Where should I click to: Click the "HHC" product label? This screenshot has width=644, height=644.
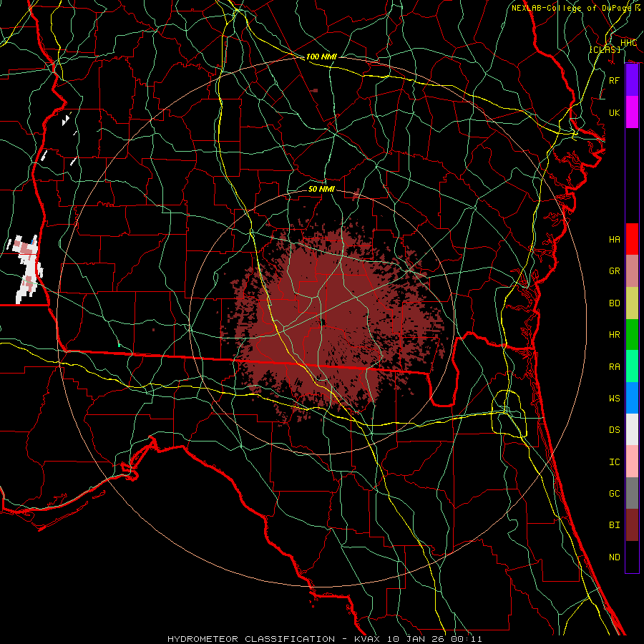tap(628, 43)
